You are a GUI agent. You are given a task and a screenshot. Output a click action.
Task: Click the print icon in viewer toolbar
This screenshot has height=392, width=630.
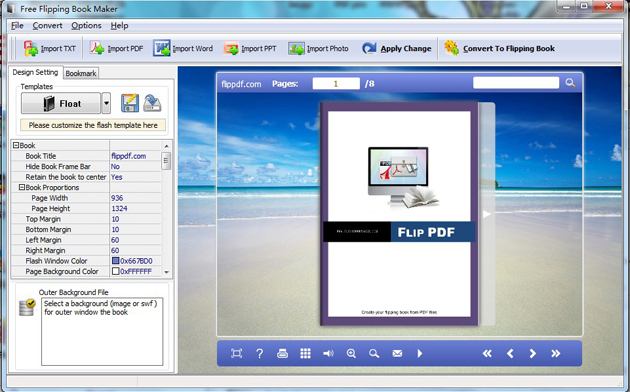pyautogui.click(x=282, y=353)
